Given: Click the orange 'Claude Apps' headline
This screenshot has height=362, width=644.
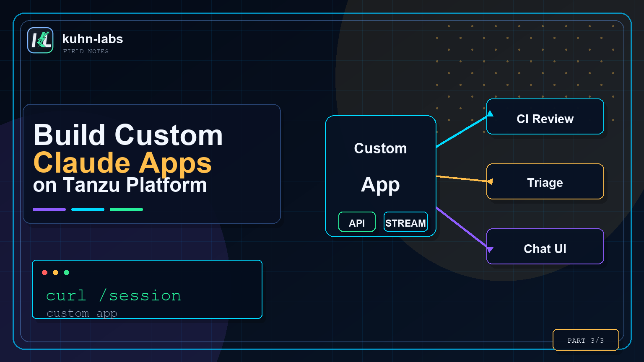Looking at the screenshot, I should (122, 163).
